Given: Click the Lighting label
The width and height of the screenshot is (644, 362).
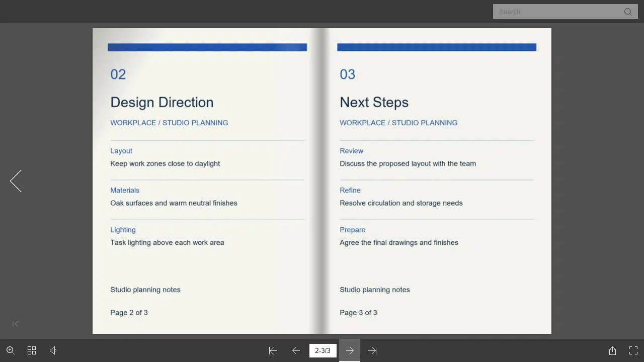Looking at the screenshot, I should click(123, 230).
